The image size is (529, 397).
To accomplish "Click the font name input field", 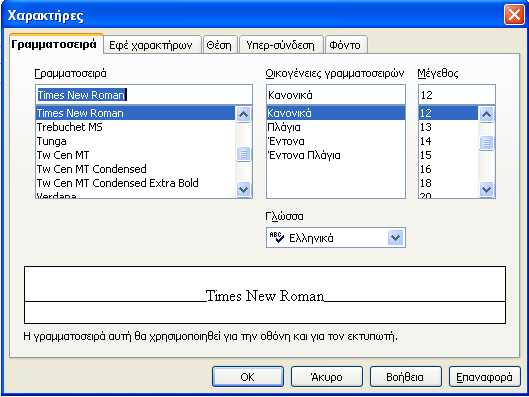I will (x=144, y=95).
